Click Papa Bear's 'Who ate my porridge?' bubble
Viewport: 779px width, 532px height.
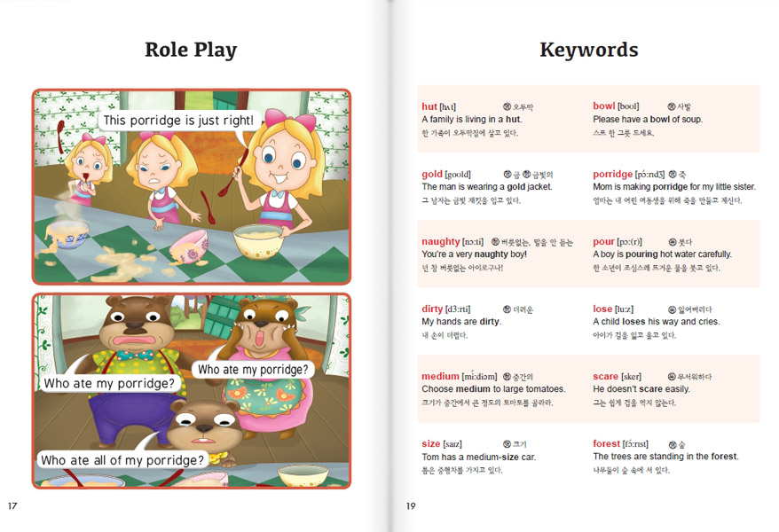pyautogui.click(x=109, y=383)
